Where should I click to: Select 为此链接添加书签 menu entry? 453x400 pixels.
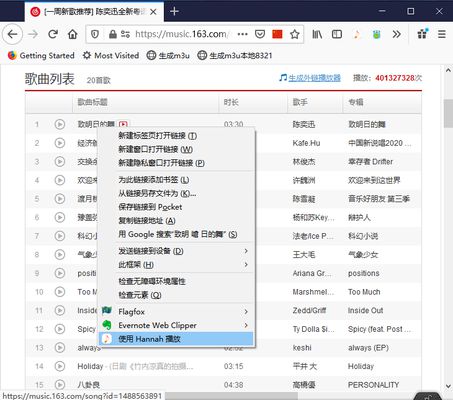(x=177, y=180)
